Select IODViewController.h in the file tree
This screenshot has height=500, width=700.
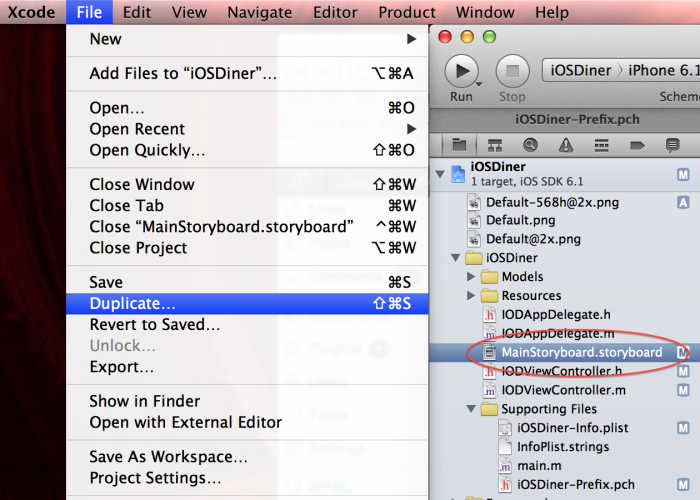(564, 371)
